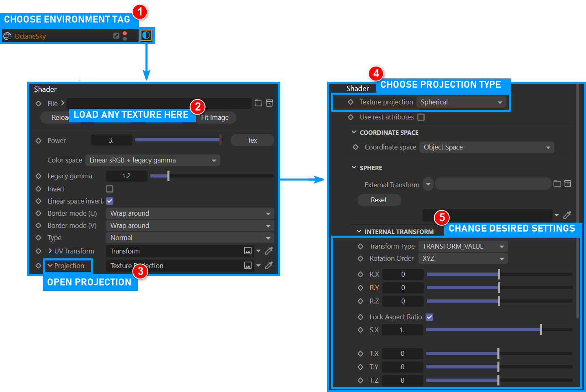Open the Texture projection Spherical dropdown
Viewport: 586px width, 392px height.
[x=461, y=102]
